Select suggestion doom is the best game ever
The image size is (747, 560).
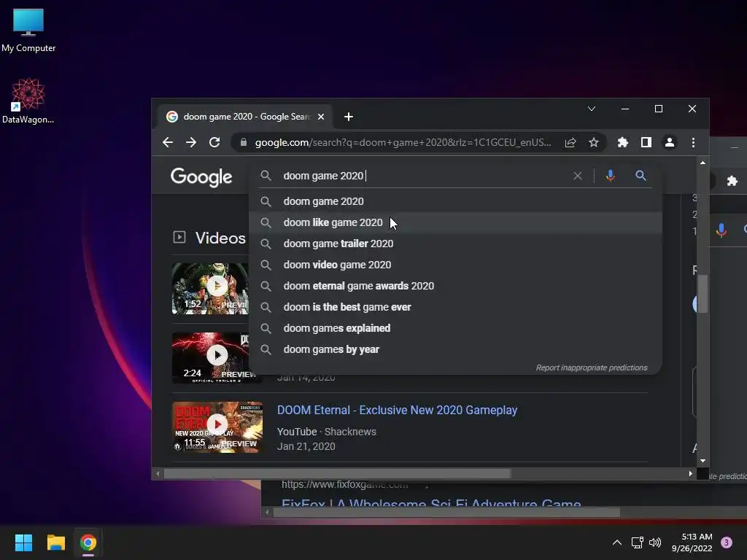[x=456, y=307]
